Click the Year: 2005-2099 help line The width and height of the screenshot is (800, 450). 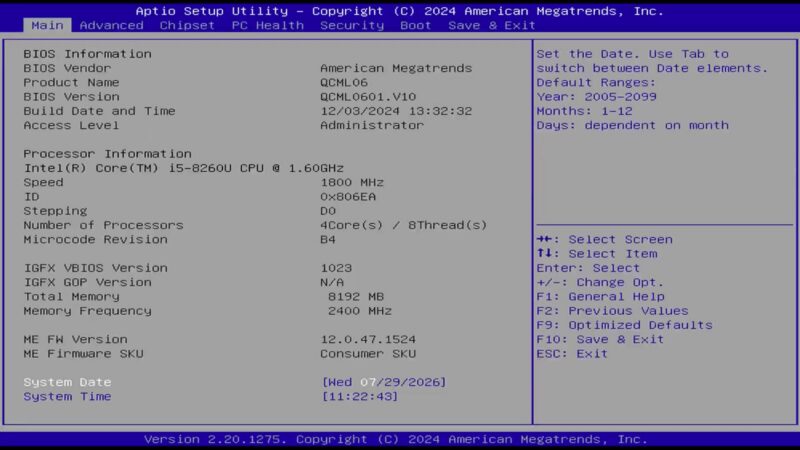(596, 96)
